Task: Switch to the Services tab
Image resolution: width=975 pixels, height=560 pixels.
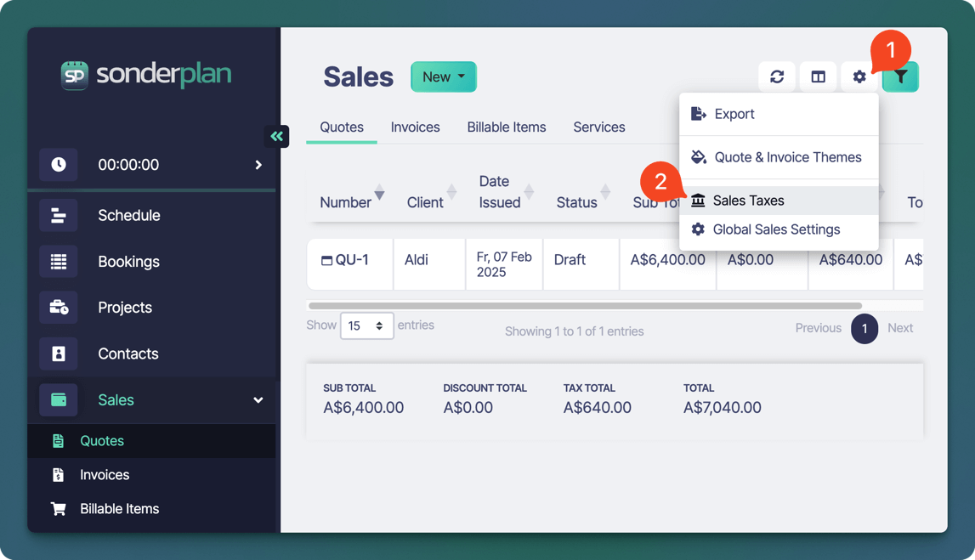Action: pos(599,127)
